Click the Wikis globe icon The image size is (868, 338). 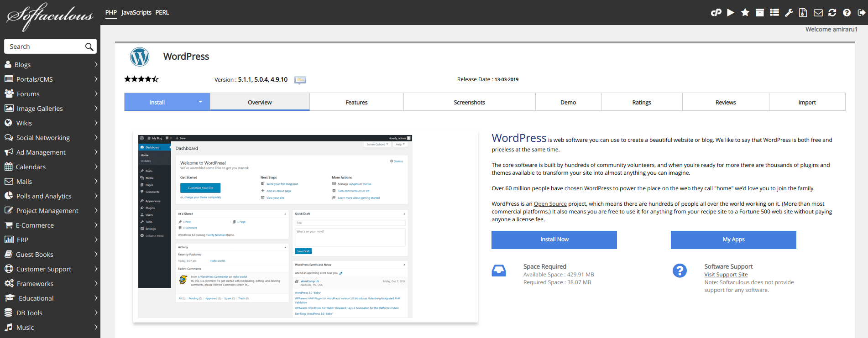coord(8,123)
